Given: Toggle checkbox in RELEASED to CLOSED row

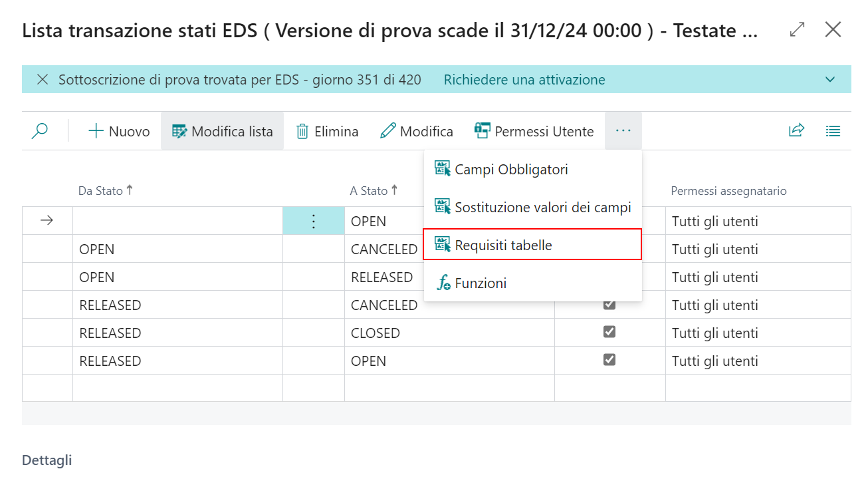Looking at the screenshot, I should pos(609,332).
